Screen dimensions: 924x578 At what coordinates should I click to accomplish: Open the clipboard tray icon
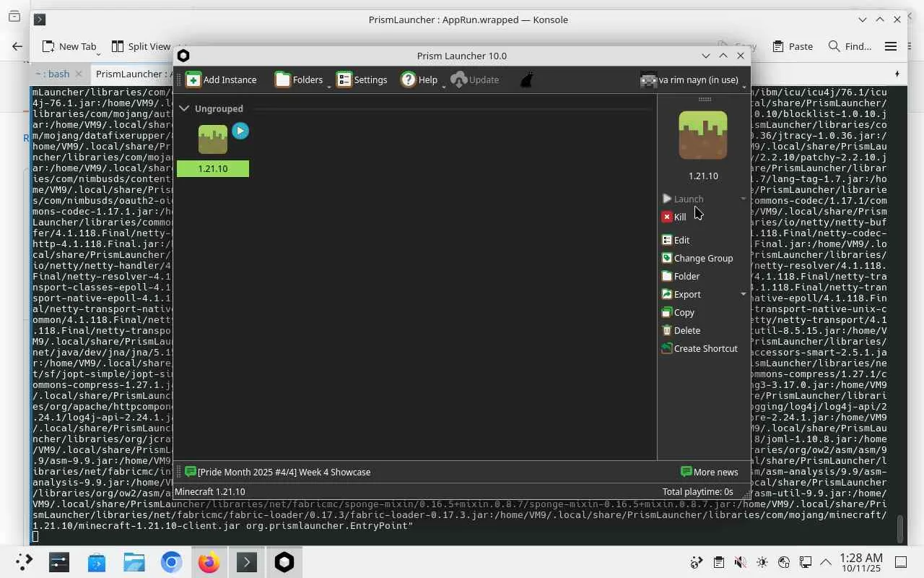[x=718, y=562]
